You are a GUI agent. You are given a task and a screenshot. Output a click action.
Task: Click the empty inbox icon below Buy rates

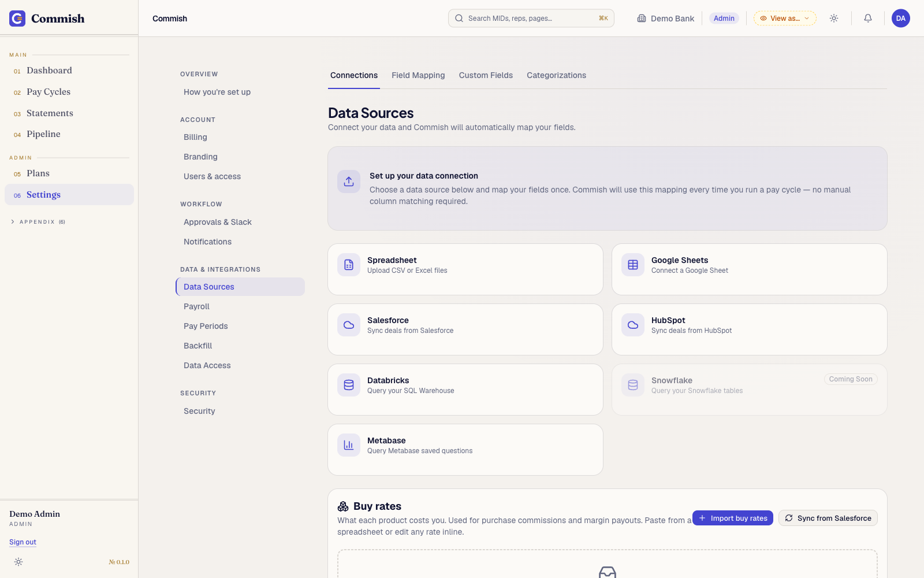pos(608,572)
